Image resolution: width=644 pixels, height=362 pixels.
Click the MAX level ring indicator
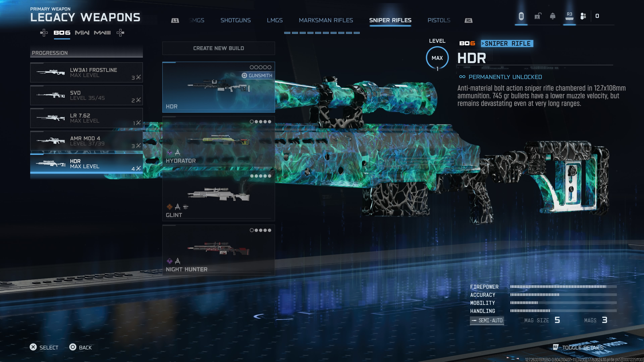point(437,58)
